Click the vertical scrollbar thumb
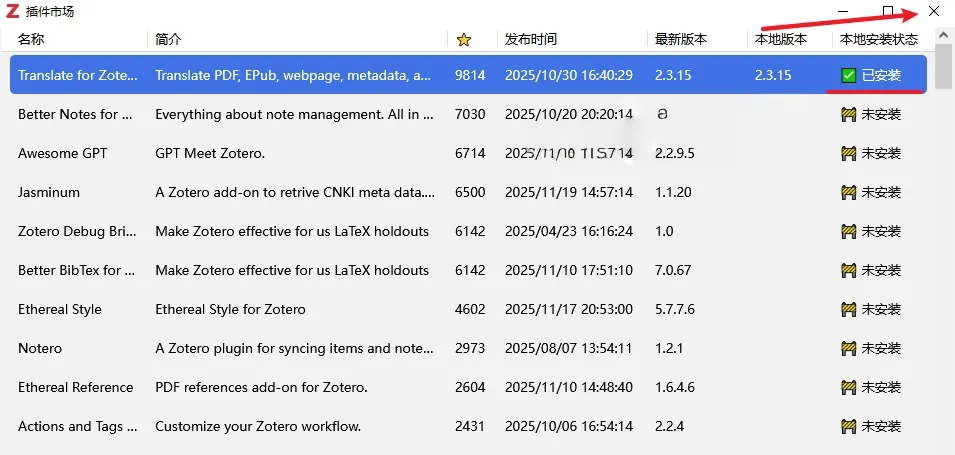955x455 pixels. tap(944, 67)
